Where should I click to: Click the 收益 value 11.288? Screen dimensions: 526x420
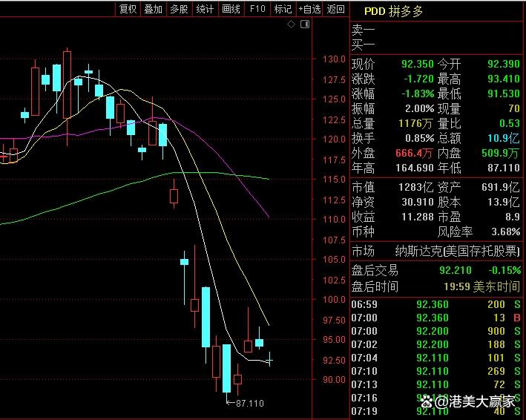click(418, 217)
